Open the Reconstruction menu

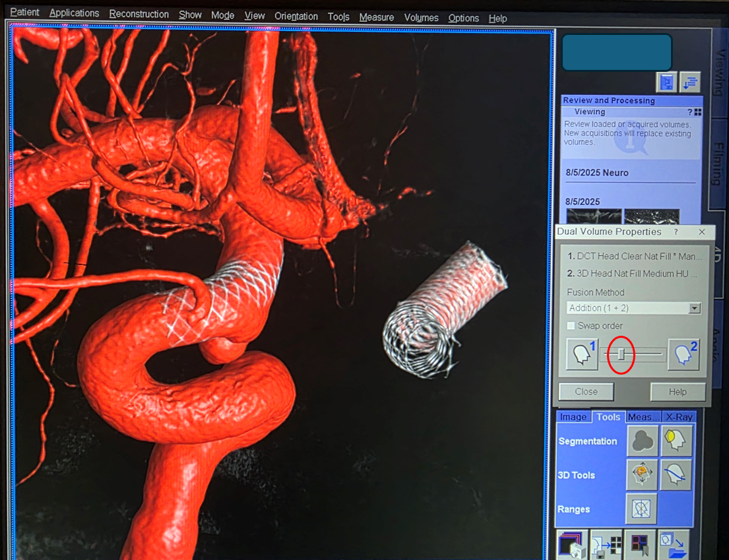tap(139, 15)
